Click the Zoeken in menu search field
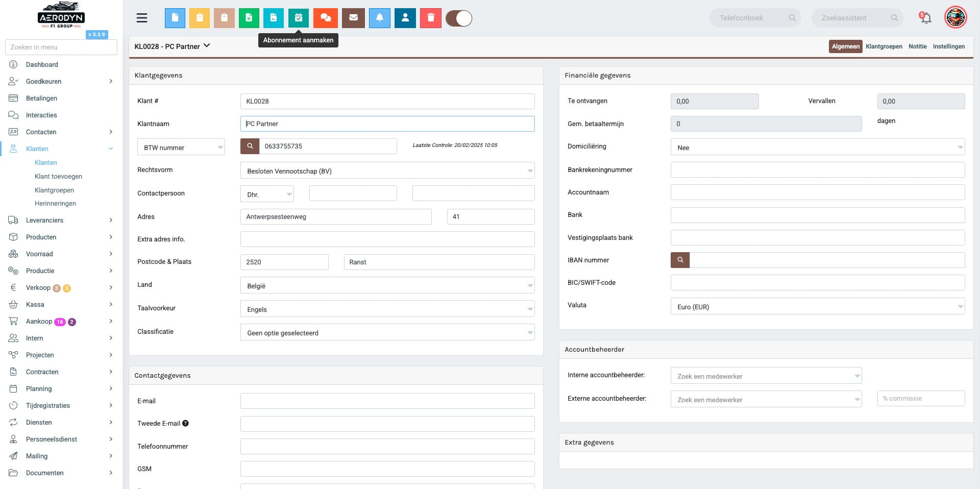Screen dimensions: 980x489 pyautogui.click(x=61, y=47)
